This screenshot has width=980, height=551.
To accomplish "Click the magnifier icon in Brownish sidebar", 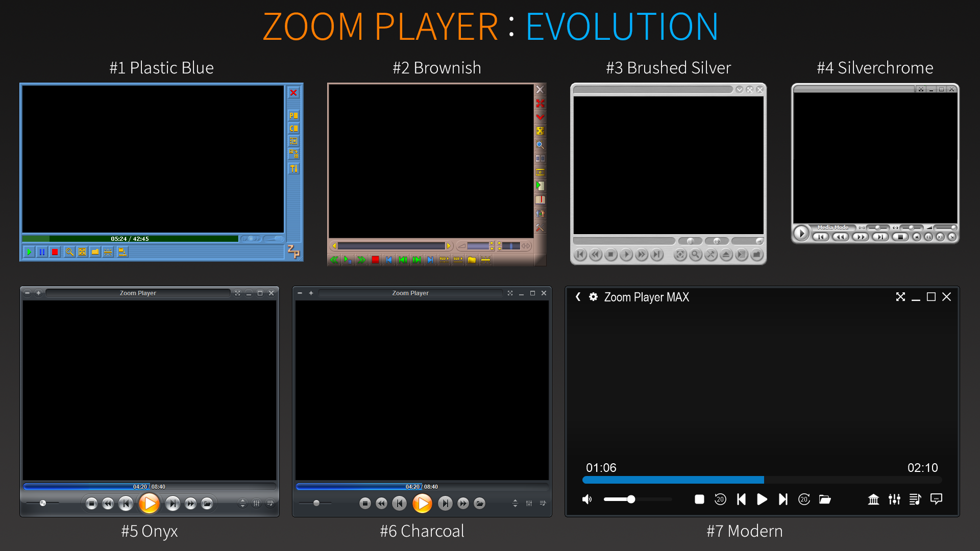I will (x=540, y=145).
